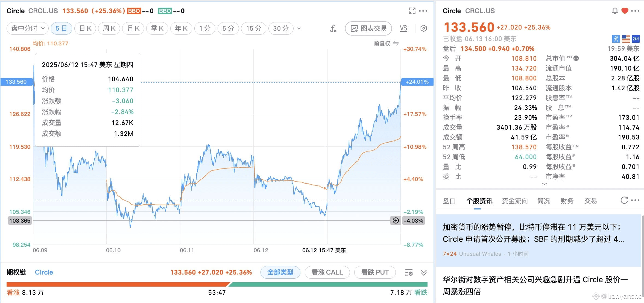Open the 资金流向 tab
Image resolution: width=644 pixels, height=303 pixels.
[x=515, y=201]
